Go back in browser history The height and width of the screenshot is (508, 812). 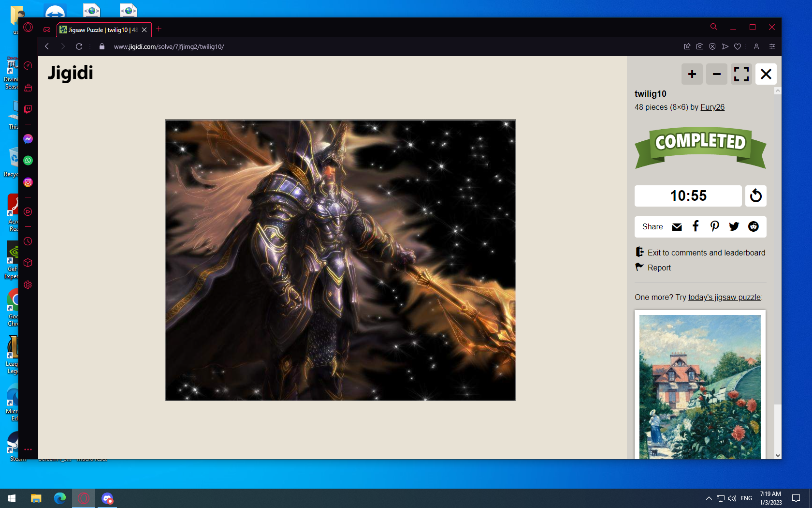pyautogui.click(x=47, y=46)
